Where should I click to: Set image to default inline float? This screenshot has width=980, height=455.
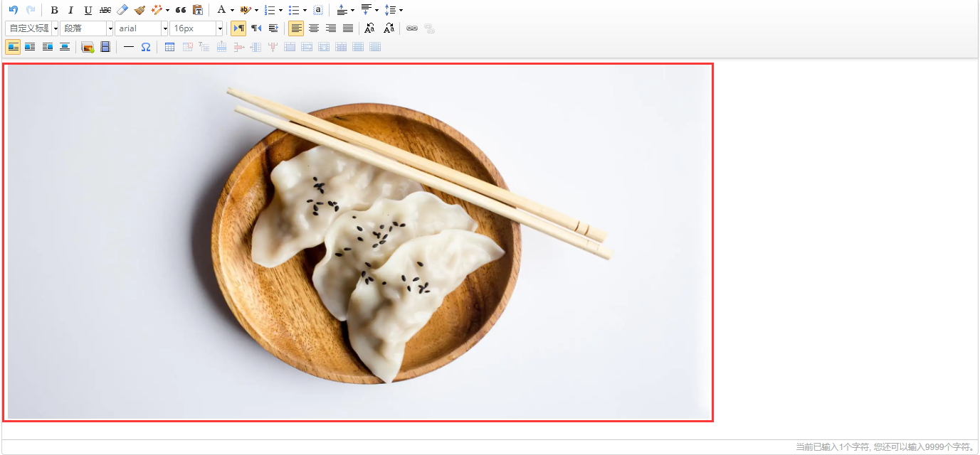[13, 47]
